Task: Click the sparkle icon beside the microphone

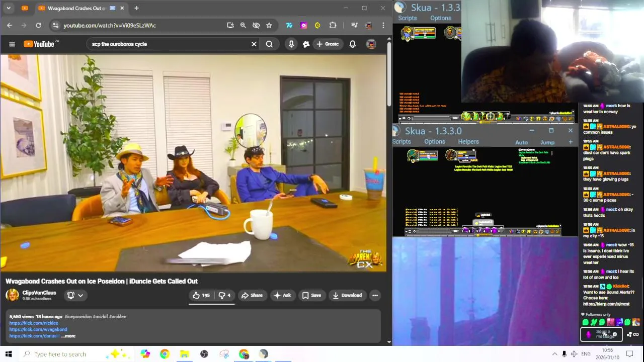Action: point(306,44)
